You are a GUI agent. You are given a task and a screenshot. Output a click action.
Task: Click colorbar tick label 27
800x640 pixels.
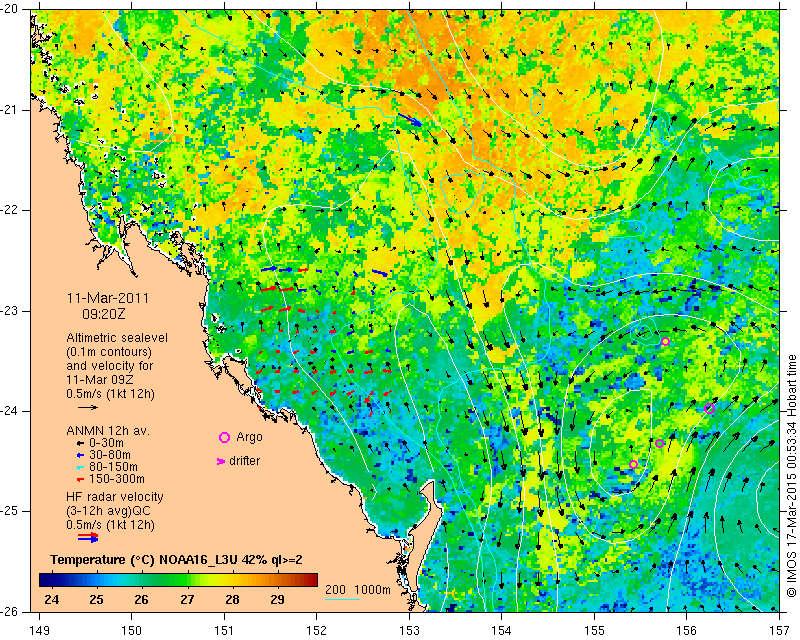(187, 599)
